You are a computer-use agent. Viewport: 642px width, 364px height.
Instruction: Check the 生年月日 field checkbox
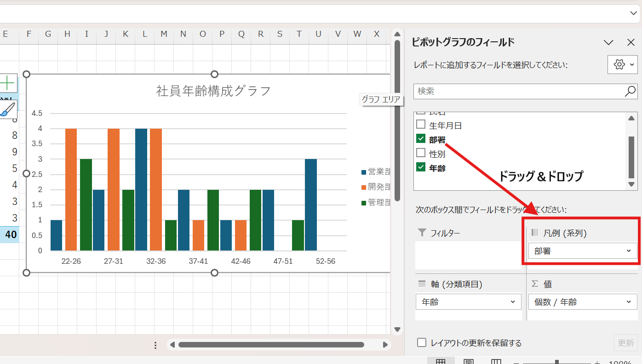coord(421,125)
